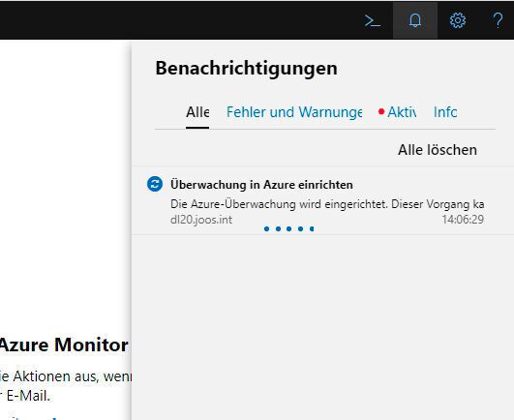Click the blue sync icon beside the notification

(155, 184)
